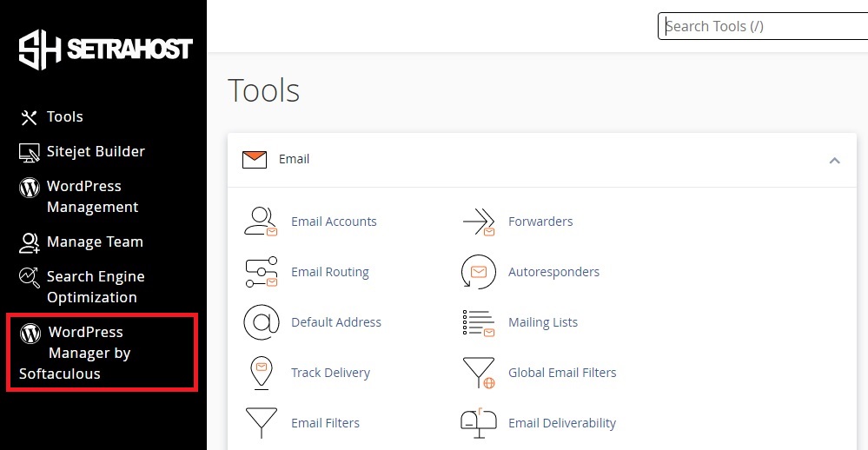868x450 pixels.
Task: Open the Email Deliverability link
Action: [x=562, y=423]
